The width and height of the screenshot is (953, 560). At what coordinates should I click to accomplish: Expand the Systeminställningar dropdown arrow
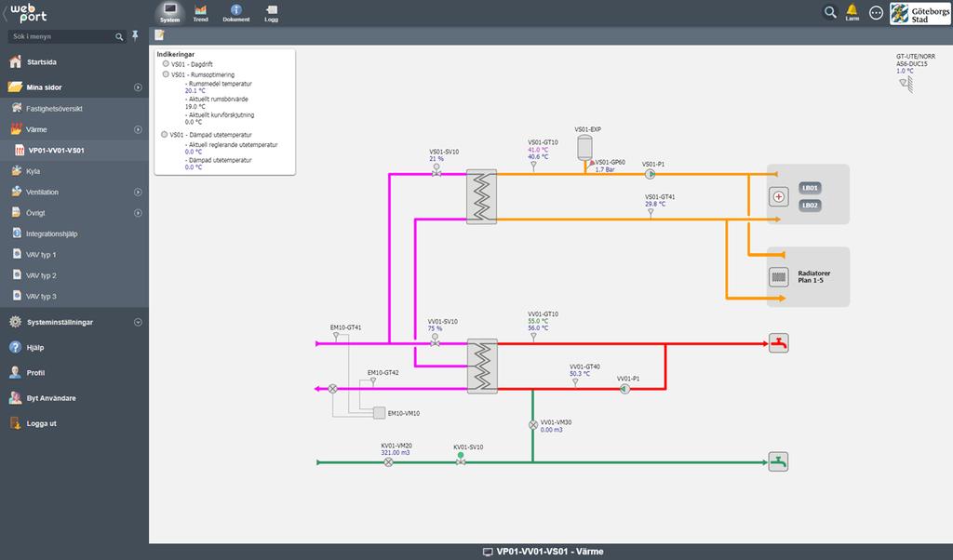[138, 323]
